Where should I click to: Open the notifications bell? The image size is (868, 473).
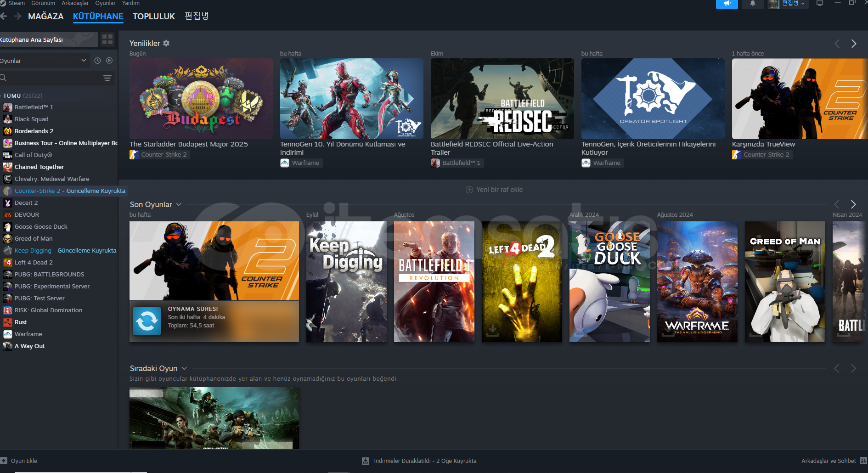pyautogui.click(x=753, y=4)
